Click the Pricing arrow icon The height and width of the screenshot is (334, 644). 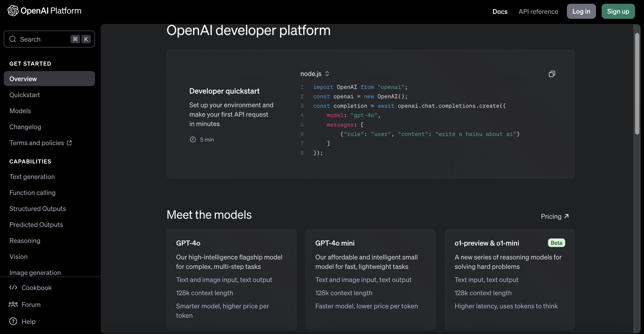567,216
